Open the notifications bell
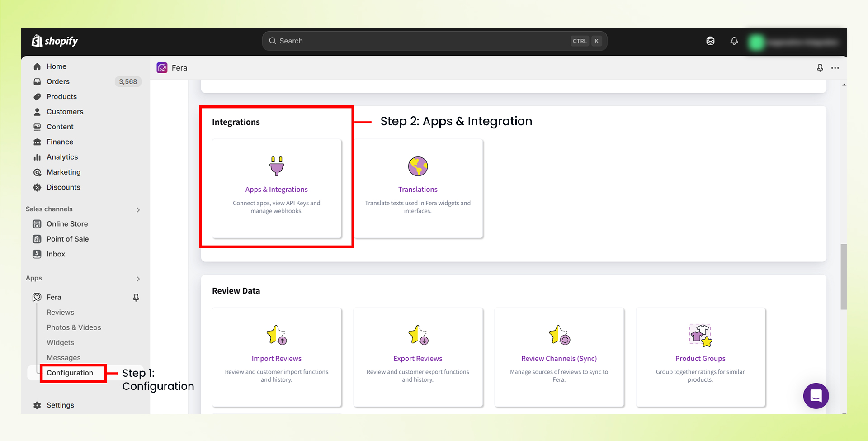Image resolution: width=868 pixels, height=441 pixels. [x=733, y=41]
